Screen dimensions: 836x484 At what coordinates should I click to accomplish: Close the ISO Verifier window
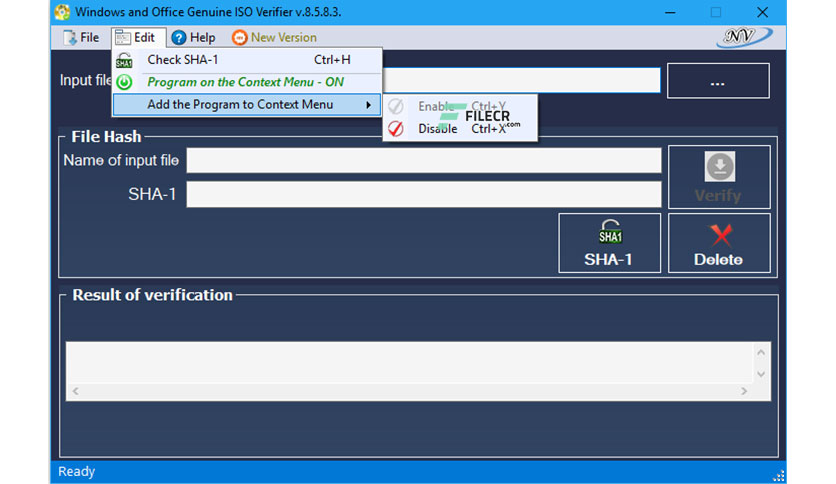click(x=762, y=12)
